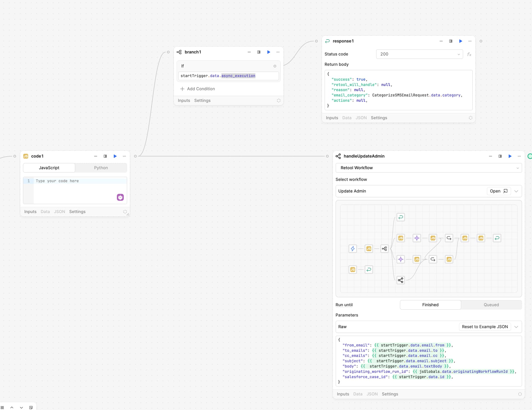Expand the Update Admin workflow selector chevron

pyautogui.click(x=516, y=191)
